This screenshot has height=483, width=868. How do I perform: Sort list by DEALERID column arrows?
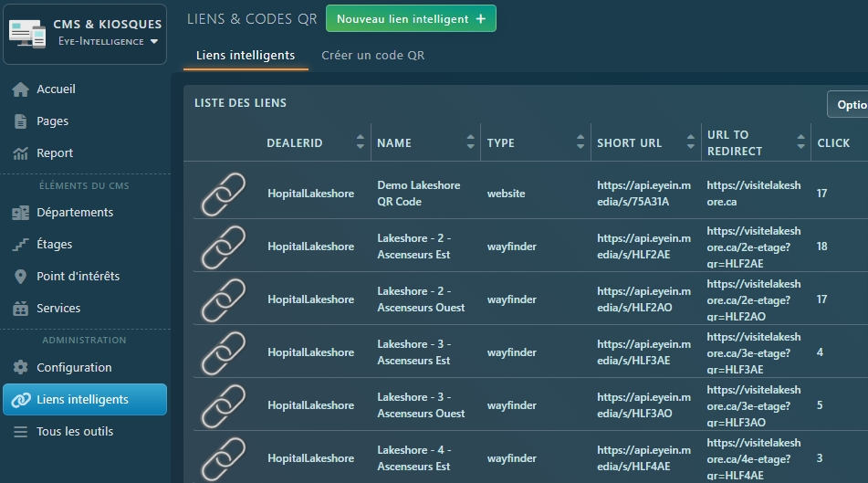(361, 142)
